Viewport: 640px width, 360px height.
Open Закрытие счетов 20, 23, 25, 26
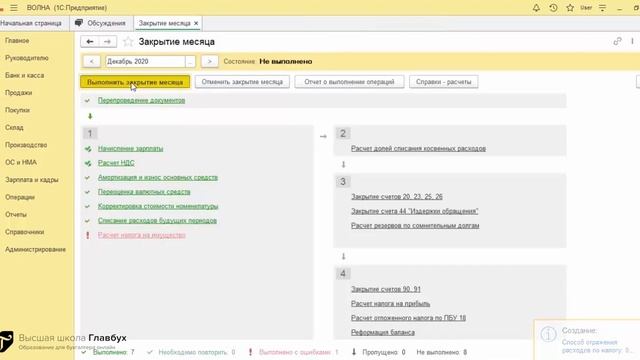(x=397, y=197)
